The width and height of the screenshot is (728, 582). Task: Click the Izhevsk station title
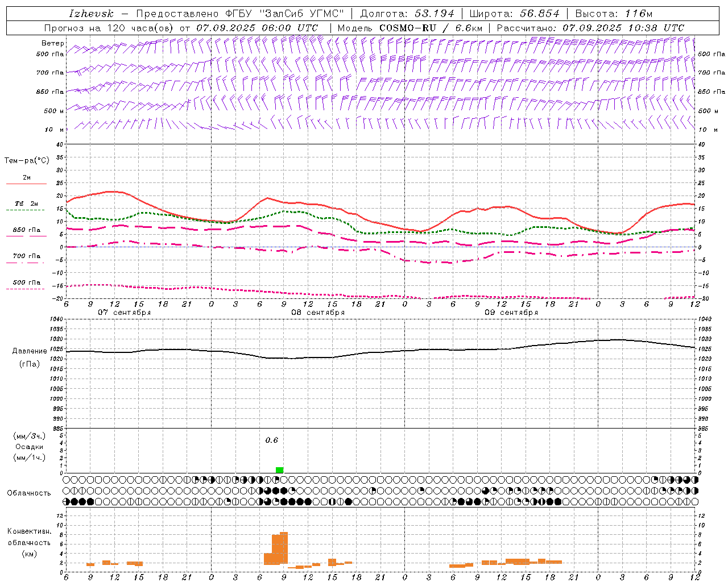point(91,14)
